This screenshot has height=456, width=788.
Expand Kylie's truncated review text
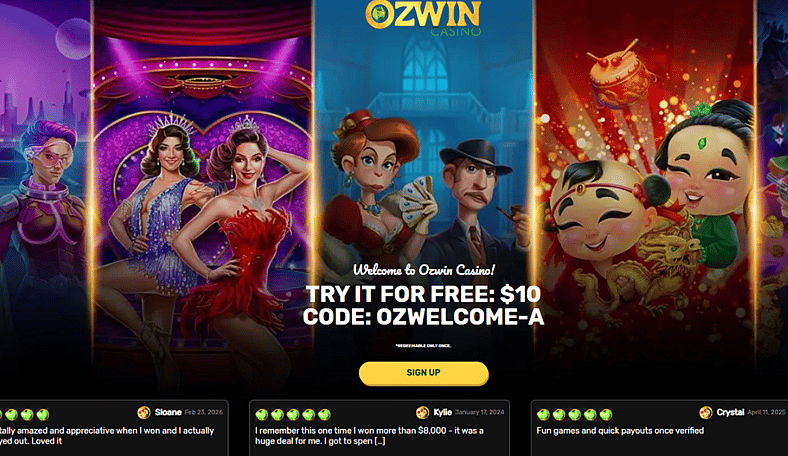pos(379,441)
